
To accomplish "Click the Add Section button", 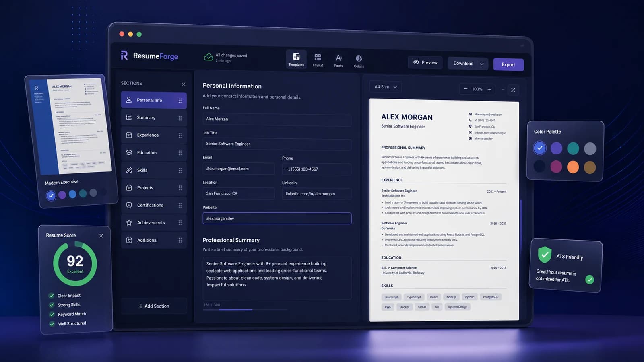I will (154, 306).
